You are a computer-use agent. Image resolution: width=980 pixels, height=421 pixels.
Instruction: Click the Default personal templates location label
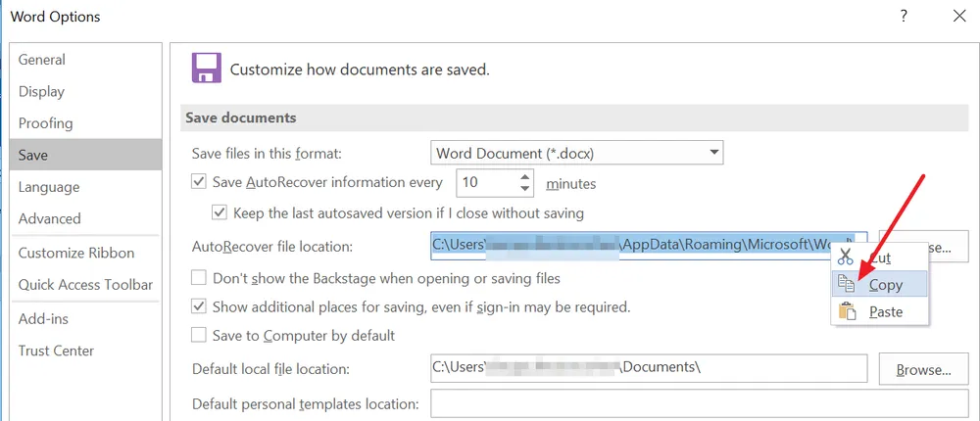point(306,404)
